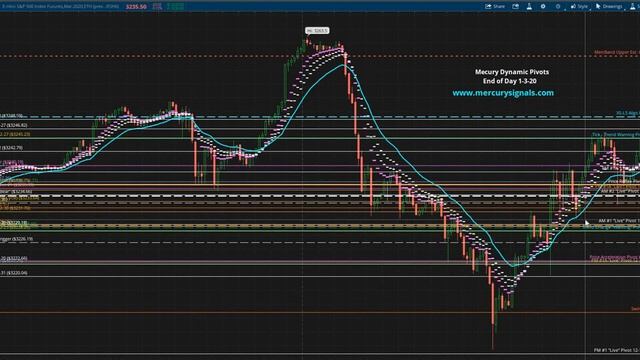
Task: Click the pink indicator beside the price
Action: [x=157, y=6]
